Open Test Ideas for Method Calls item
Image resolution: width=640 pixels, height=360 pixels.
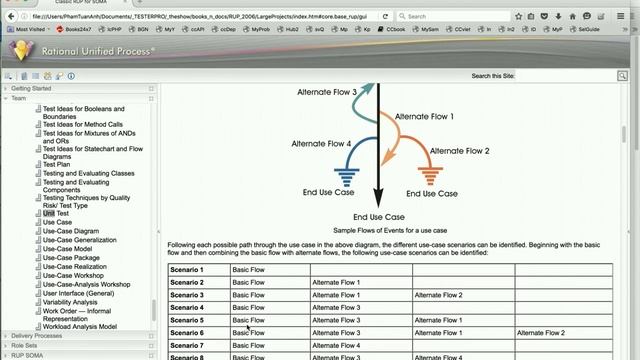click(83, 124)
